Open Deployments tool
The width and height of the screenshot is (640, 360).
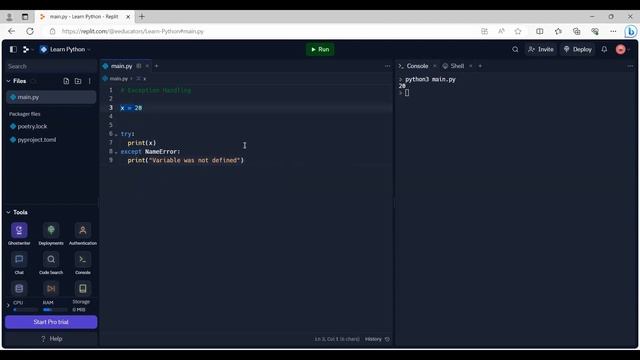pos(51,233)
